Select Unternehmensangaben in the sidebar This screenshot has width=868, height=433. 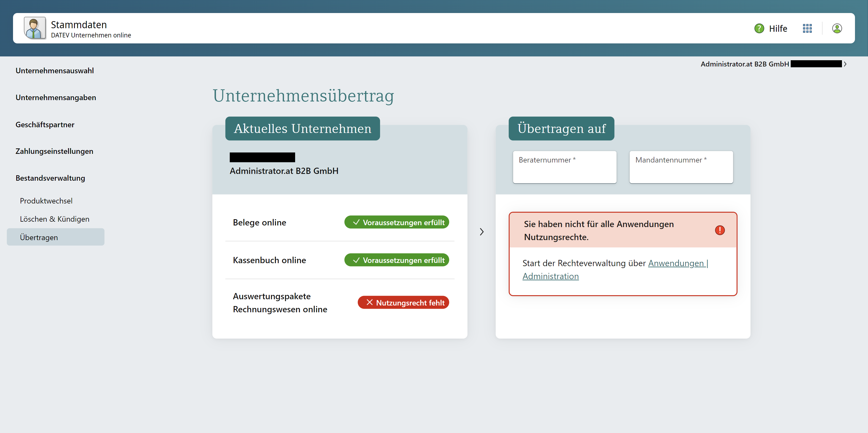click(56, 98)
